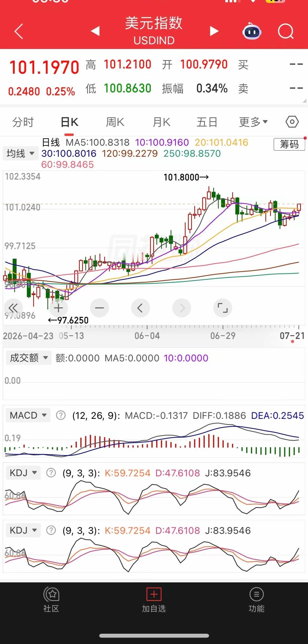Open search with the magnifier icon

click(x=286, y=31)
